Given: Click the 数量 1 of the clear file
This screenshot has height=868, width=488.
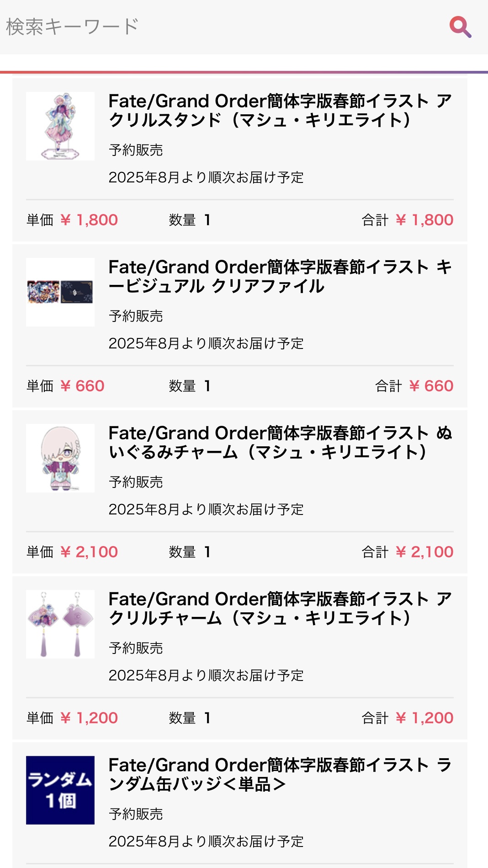Looking at the screenshot, I should [x=190, y=386].
